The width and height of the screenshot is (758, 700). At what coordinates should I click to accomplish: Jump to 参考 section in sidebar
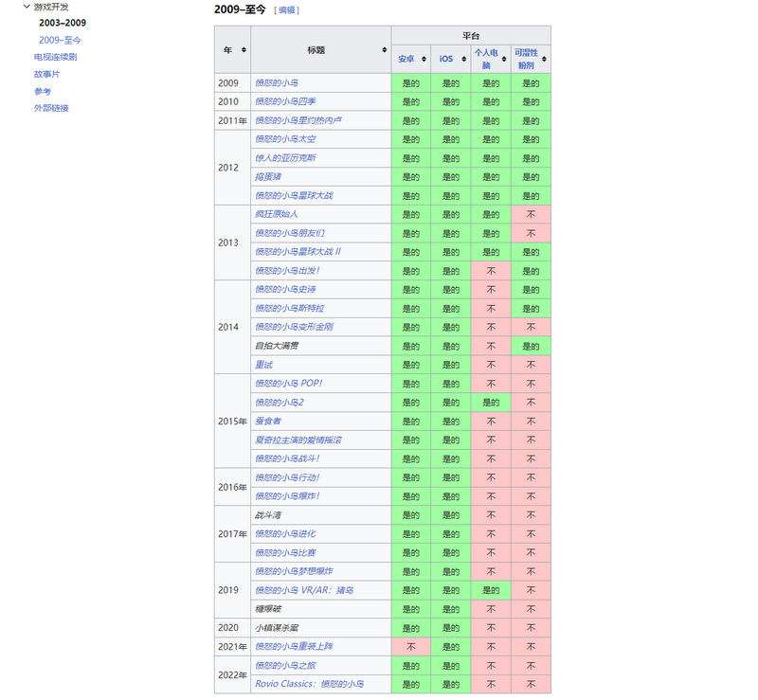point(43,91)
